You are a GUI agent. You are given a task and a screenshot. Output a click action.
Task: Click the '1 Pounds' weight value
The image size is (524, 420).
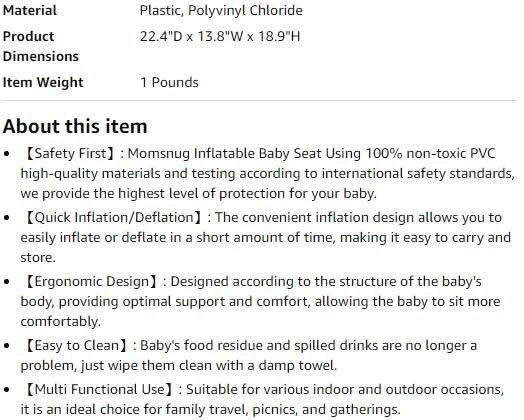[169, 83]
